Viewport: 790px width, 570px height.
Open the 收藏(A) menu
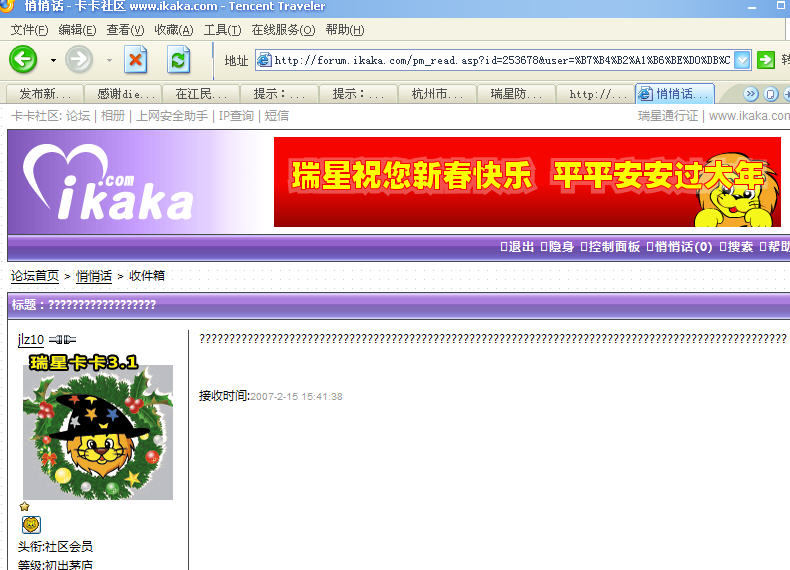click(173, 30)
